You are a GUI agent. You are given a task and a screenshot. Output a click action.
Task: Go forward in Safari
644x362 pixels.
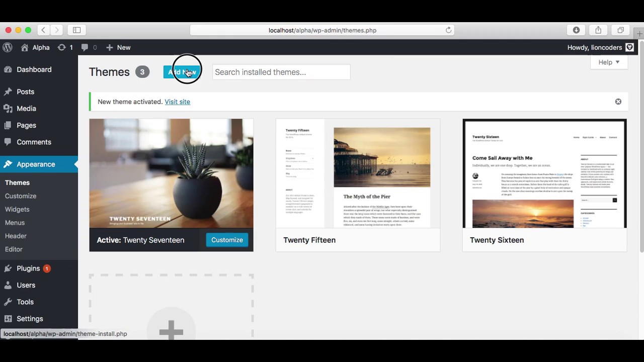57,30
